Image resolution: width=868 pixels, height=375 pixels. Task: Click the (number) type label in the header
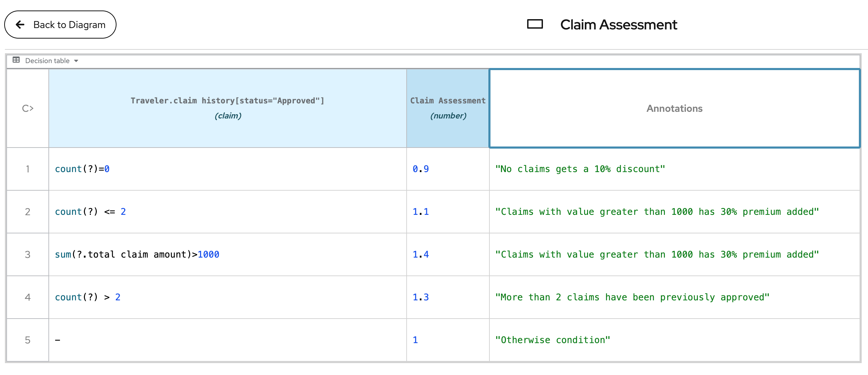point(448,116)
